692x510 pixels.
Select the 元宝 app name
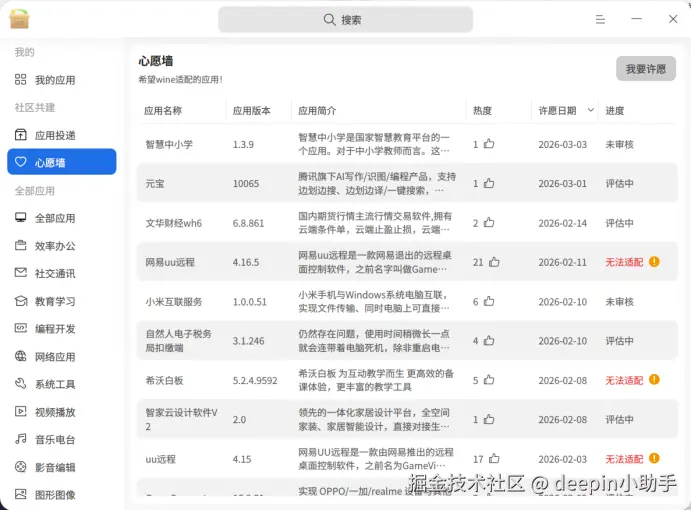coord(155,184)
